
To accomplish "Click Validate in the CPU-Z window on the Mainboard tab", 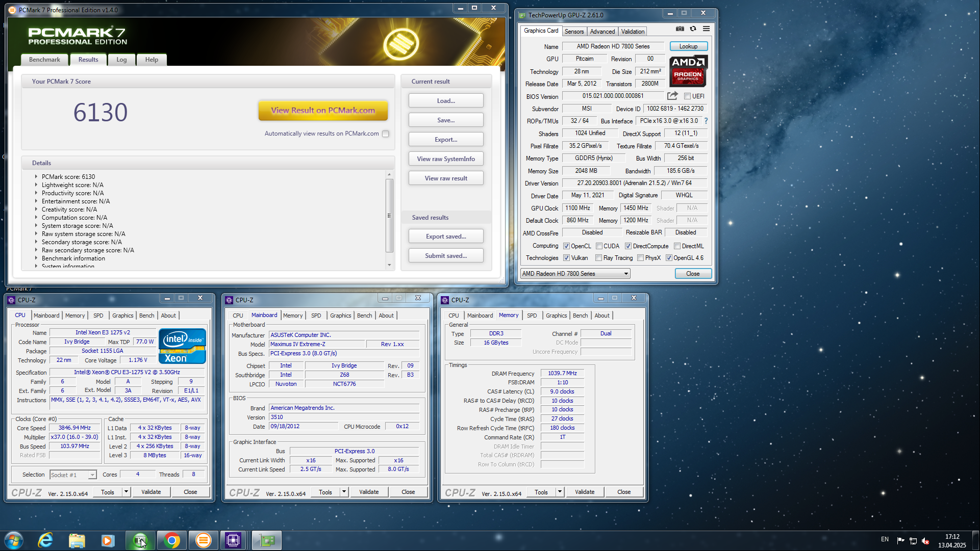I will pos(369,492).
